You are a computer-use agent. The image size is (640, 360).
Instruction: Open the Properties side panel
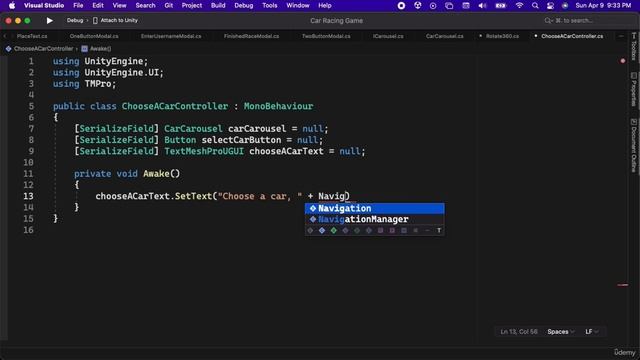[633, 89]
